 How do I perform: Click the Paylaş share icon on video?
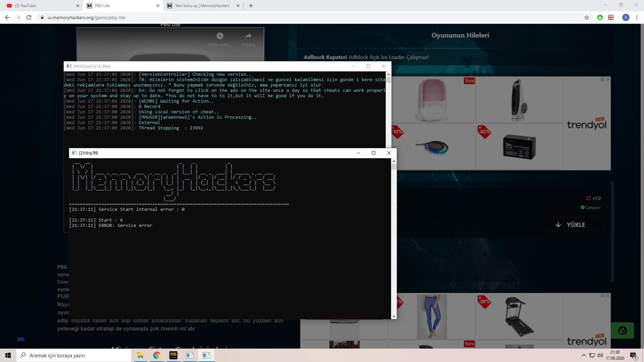(x=248, y=36)
